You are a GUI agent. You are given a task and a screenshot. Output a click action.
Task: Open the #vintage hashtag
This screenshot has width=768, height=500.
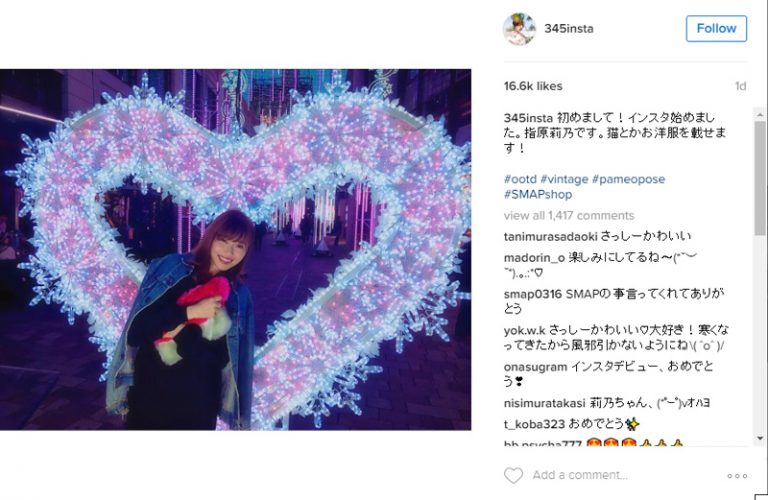[564, 179]
